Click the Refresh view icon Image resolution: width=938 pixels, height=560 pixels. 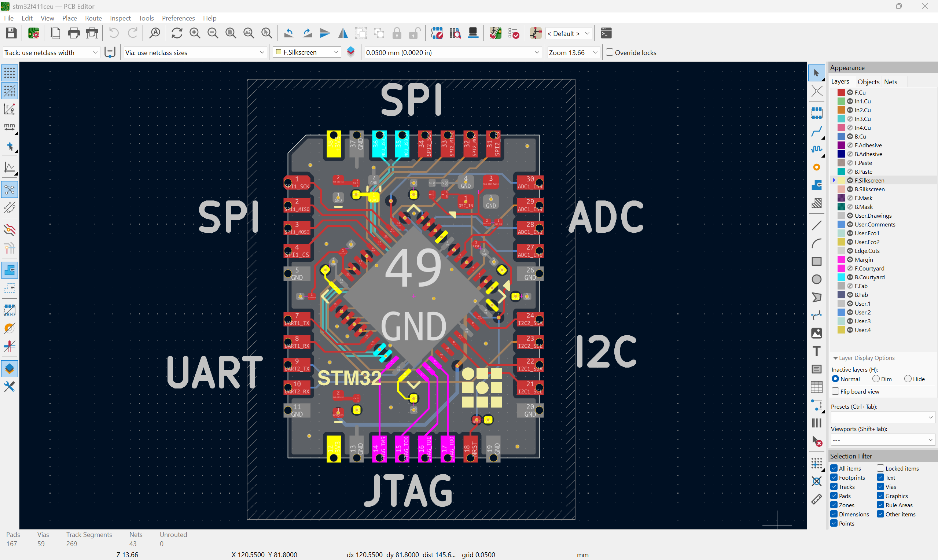pos(177,33)
